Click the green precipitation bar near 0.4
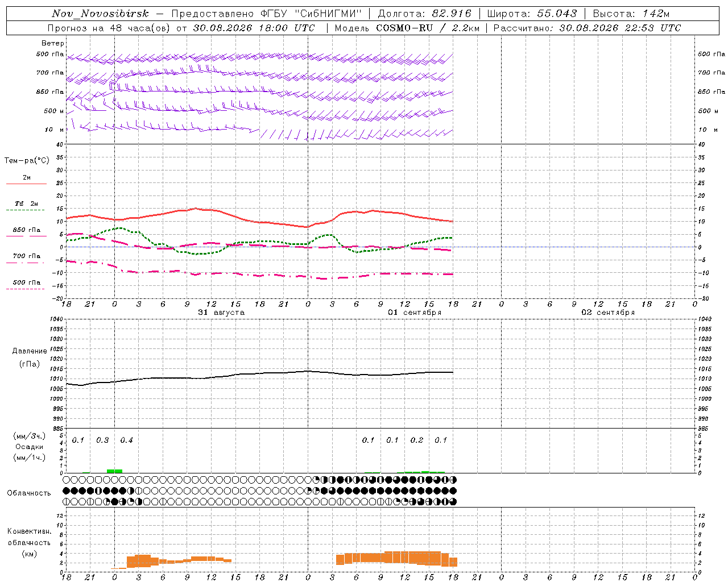The height and width of the screenshot is (582, 728). click(x=114, y=471)
